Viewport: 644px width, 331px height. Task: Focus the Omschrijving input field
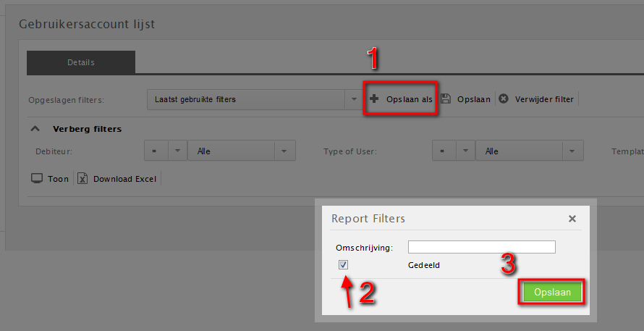tap(482, 247)
